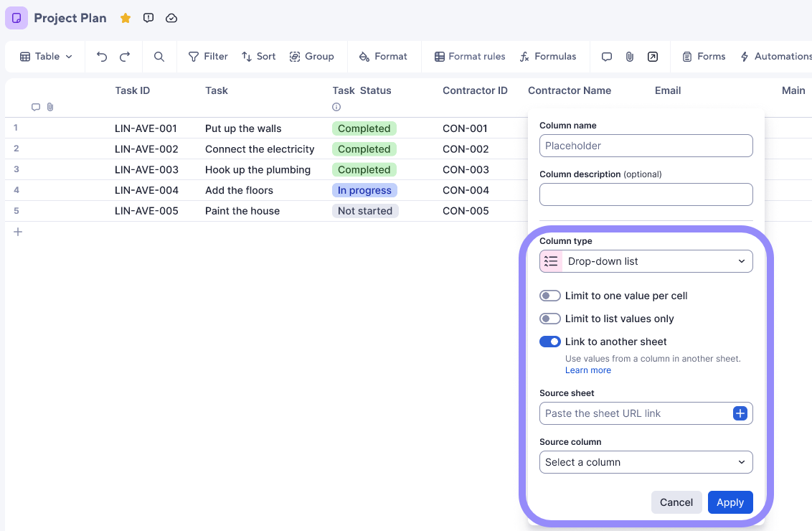Open the Source column selector
The height and width of the screenshot is (531, 812).
pyautogui.click(x=646, y=462)
